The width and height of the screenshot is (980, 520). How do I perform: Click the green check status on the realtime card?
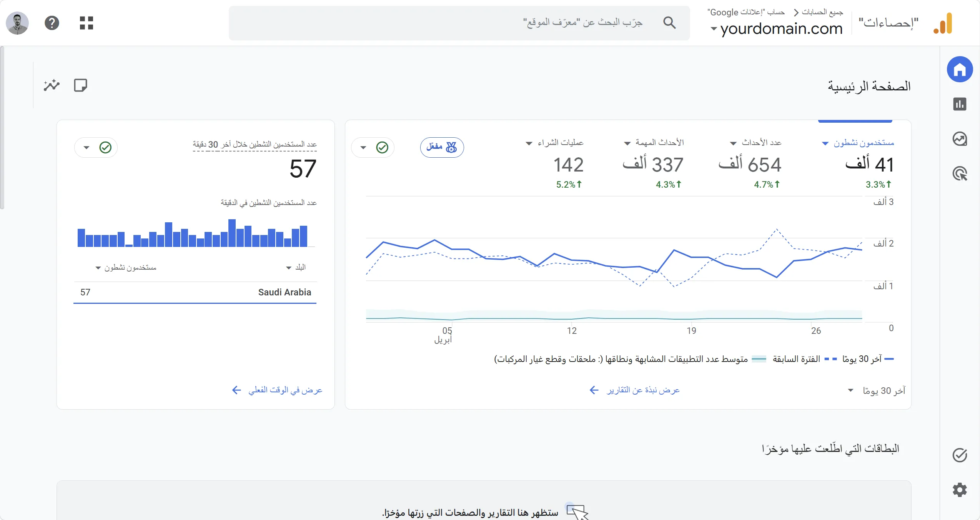(x=105, y=147)
